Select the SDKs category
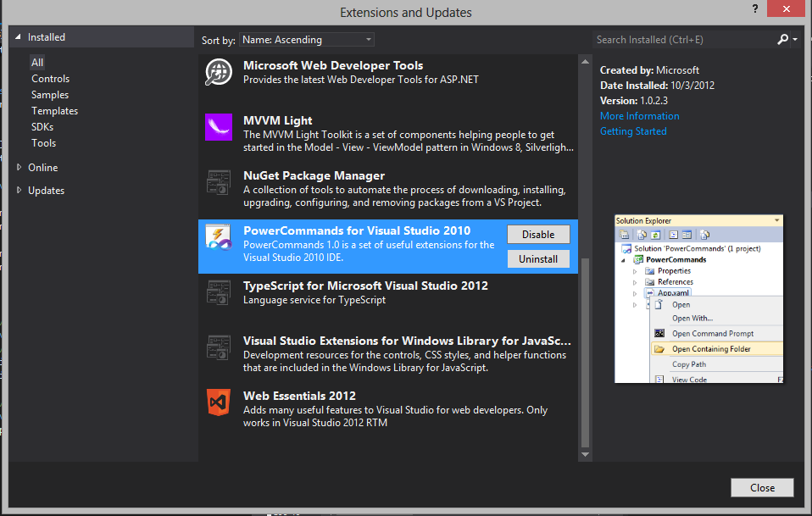The width and height of the screenshot is (812, 516). pyautogui.click(x=42, y=127)
